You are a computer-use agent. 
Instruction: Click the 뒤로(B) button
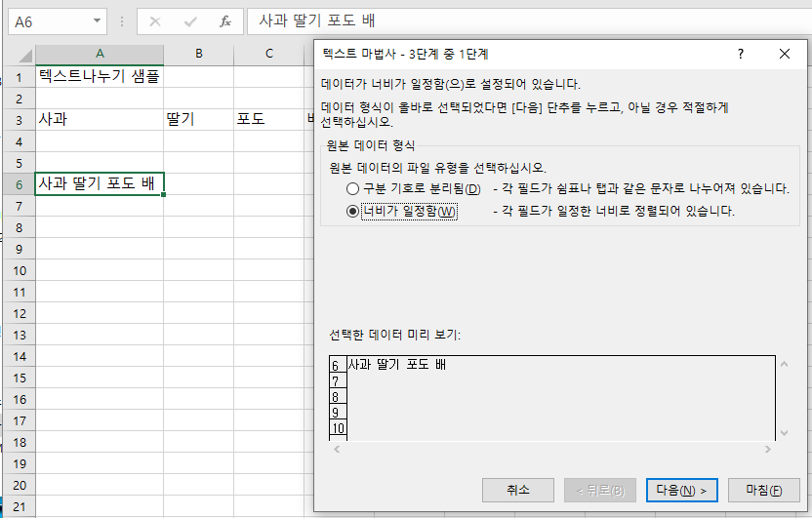(600, 490)
